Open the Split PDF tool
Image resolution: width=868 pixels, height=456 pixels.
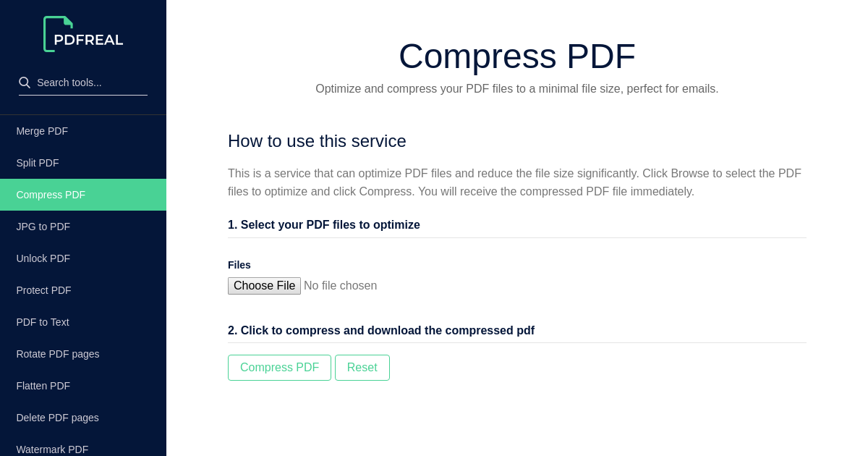[x=38, y=163]
